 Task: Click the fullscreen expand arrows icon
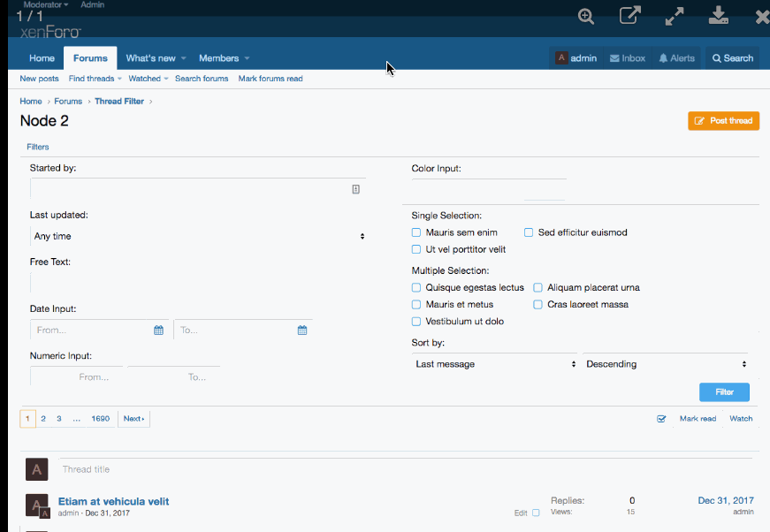tap(675, 16)
